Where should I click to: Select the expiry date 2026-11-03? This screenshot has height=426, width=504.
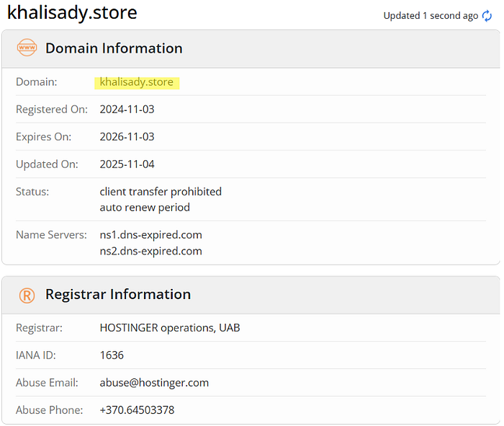tap(127, 137)
